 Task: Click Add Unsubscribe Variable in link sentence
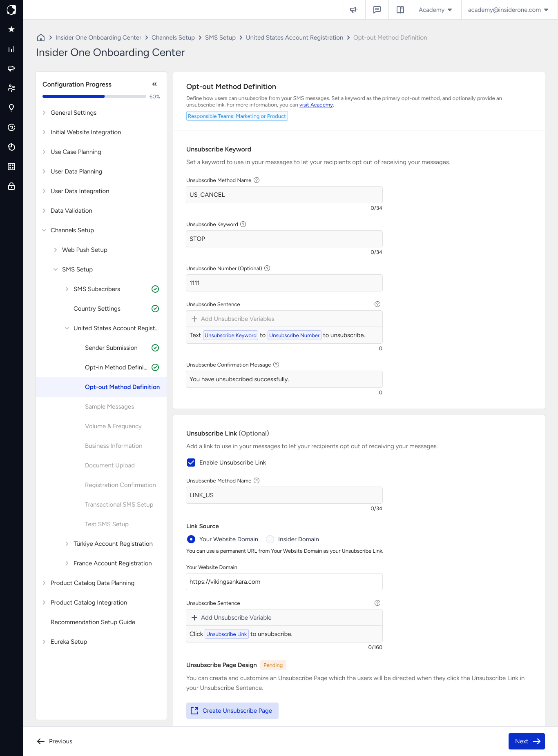tap(231, 618)
